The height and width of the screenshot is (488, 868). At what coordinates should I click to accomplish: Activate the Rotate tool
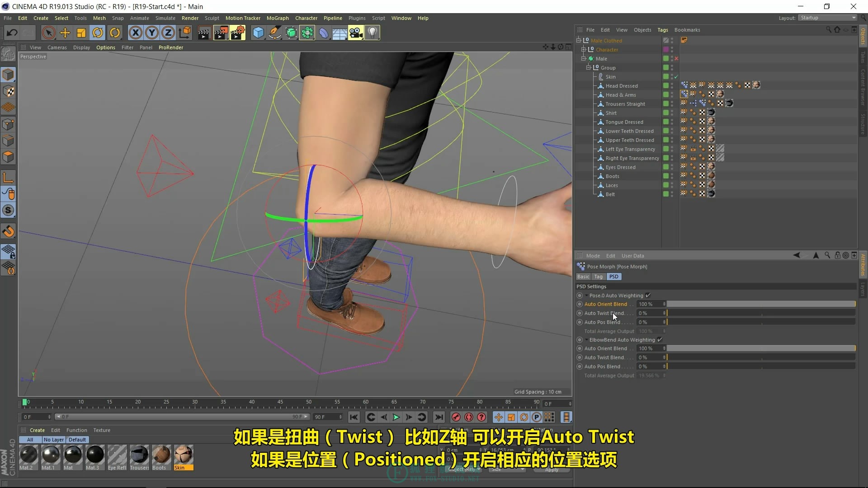(98, 33)
